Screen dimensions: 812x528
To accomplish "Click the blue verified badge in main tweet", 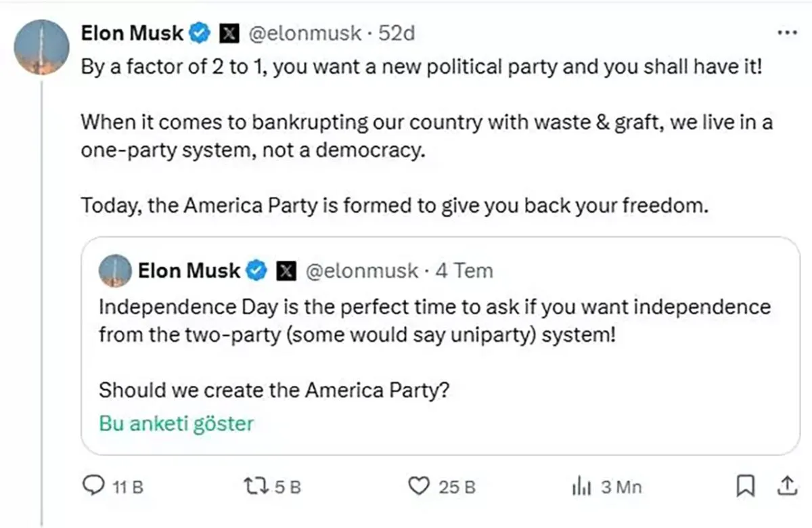I will pos(200,32).
